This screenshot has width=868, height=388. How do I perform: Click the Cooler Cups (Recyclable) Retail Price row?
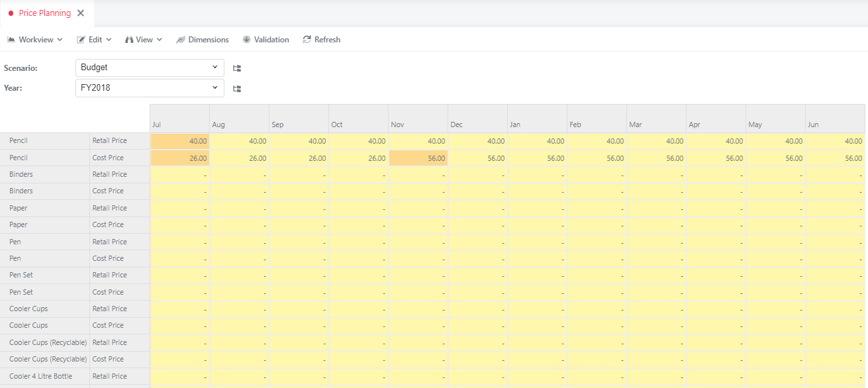[110, 342]
